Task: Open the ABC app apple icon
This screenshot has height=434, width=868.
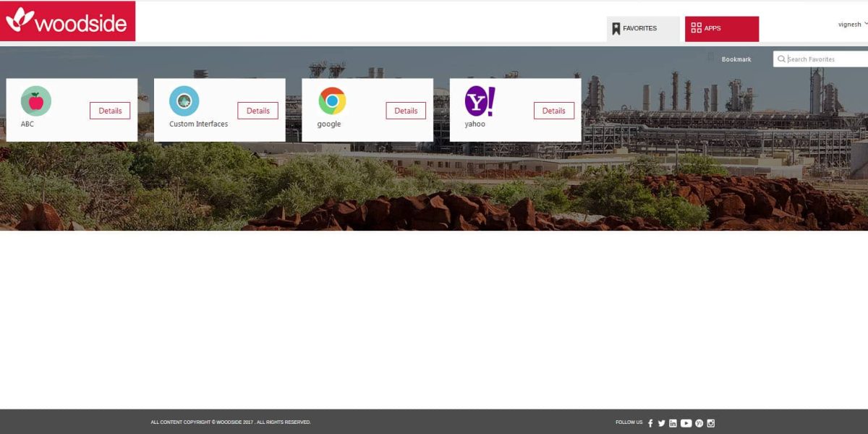Action: [x=35, y=101]
